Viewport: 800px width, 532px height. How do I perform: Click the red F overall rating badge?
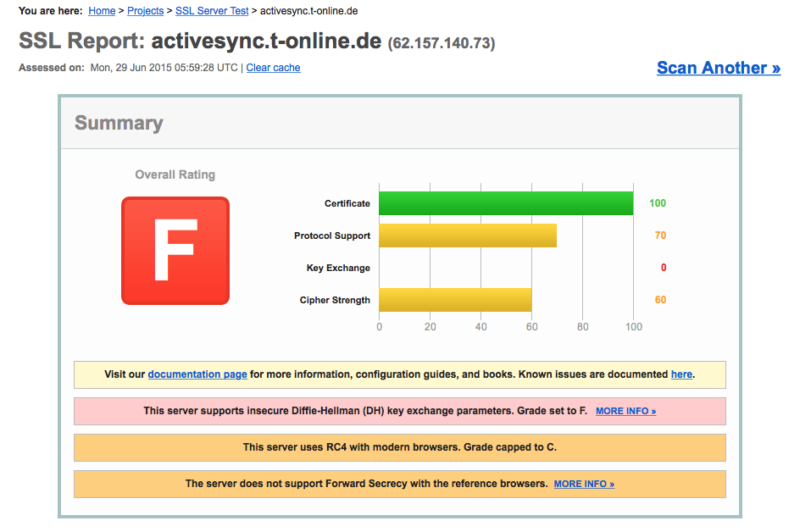tap(175, 251)
